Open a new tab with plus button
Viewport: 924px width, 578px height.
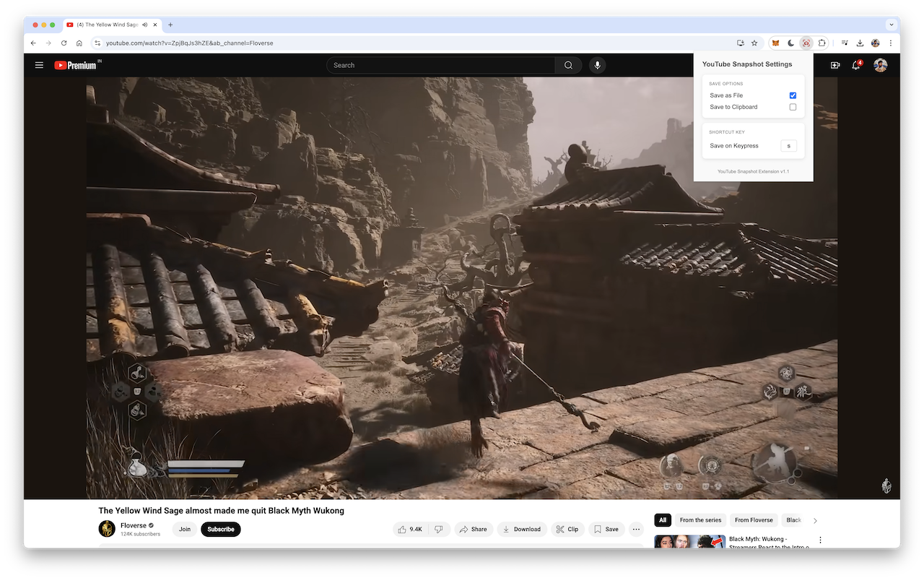point(170,25)
